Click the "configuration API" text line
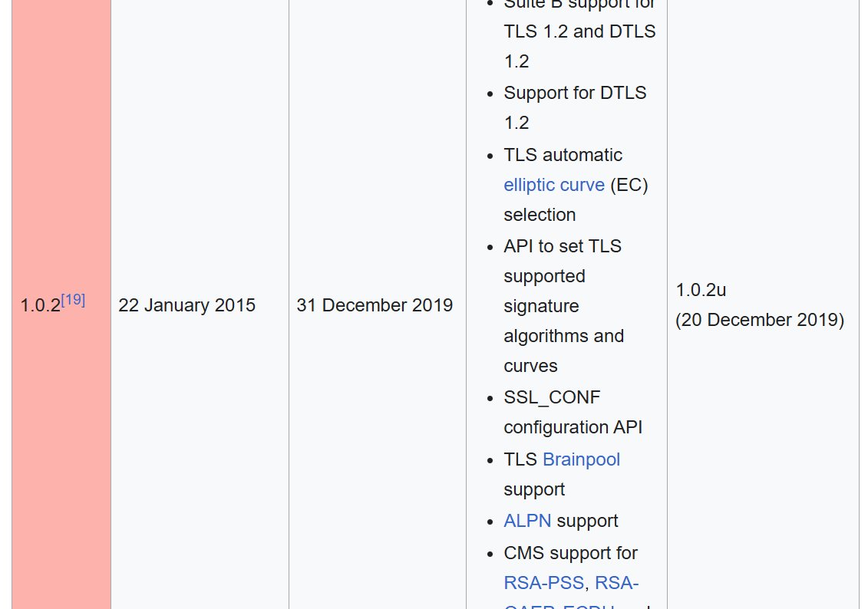The height and width of the screenshot is (609, 868). (573, 427)
